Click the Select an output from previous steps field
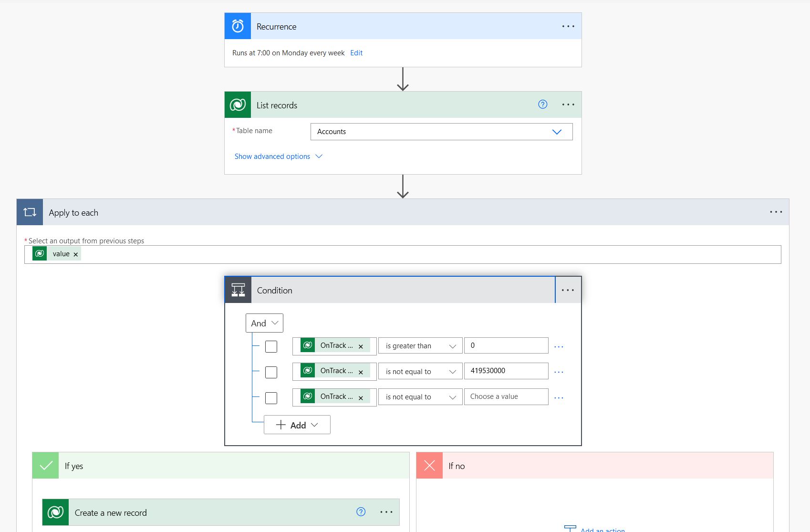The image size is (810, 532). 403,254
